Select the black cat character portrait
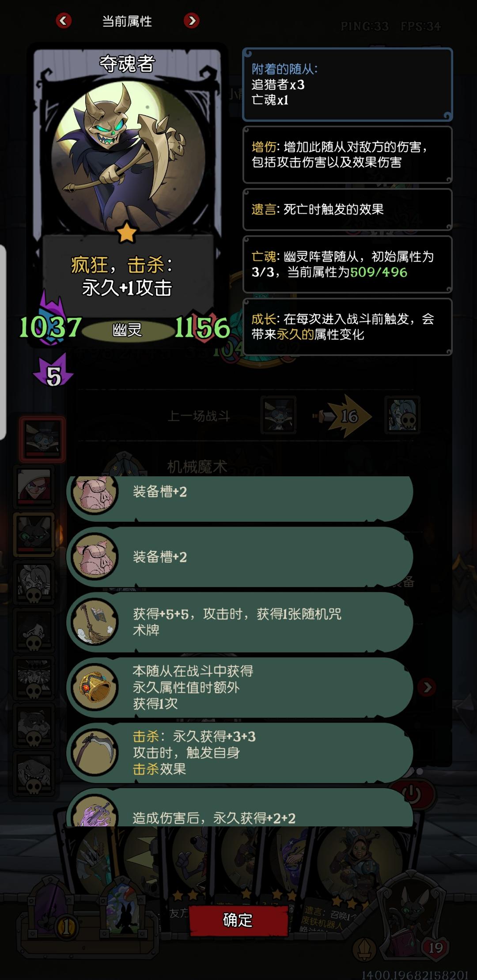Viewport: 477px width, 980px height. 34,535
